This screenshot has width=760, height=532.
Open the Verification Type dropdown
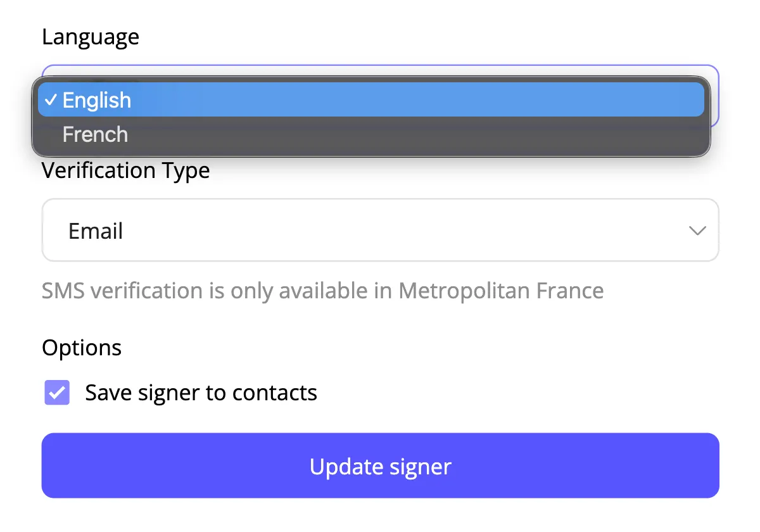click(x=380, y=230)
